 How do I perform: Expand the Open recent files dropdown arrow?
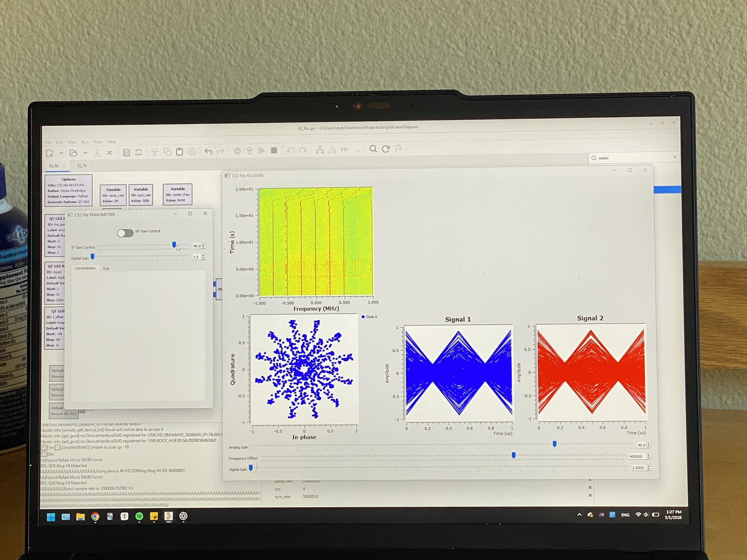[x=85, y=153]
